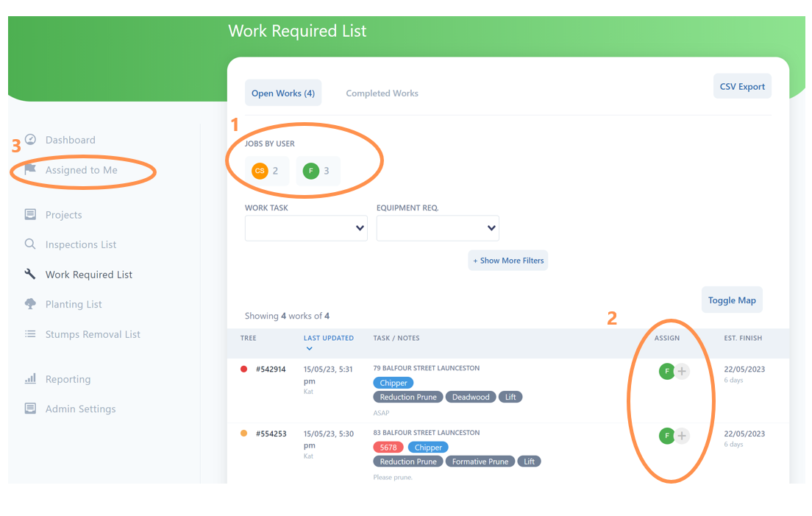Image resolution: width=812 pixels, height=516 pixels.
Task: Click the flag icon for Assigned to Me
Action: [x=30, y=169]
